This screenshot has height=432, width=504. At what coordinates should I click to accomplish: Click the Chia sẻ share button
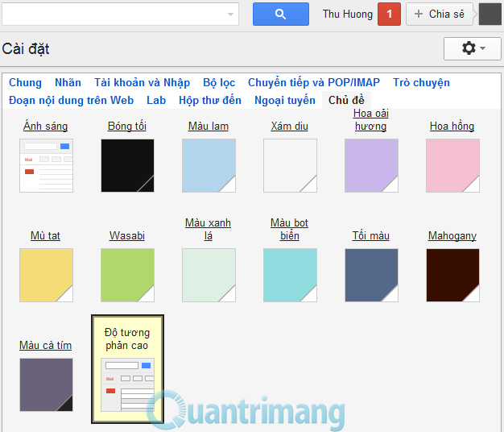coord(440,14)
